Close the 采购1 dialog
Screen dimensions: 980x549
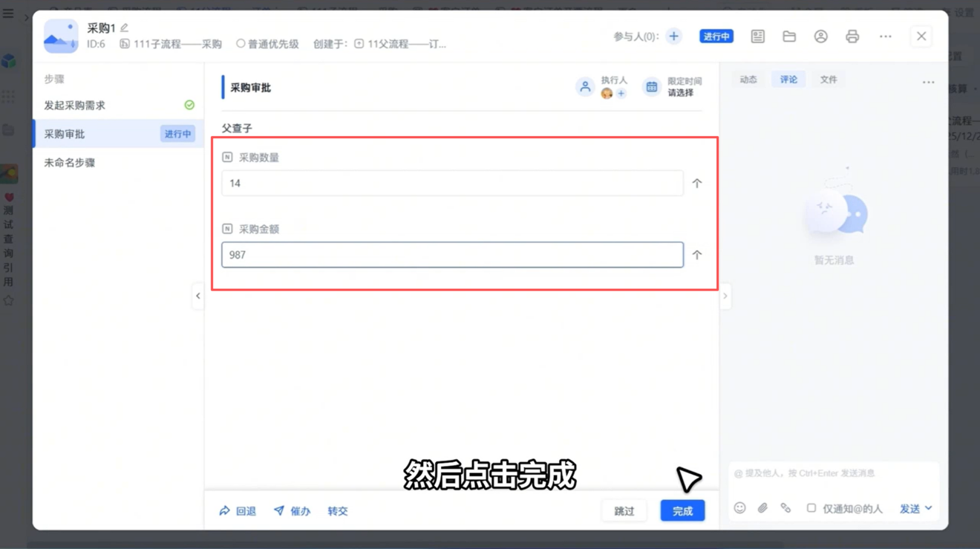click(921, 36)
